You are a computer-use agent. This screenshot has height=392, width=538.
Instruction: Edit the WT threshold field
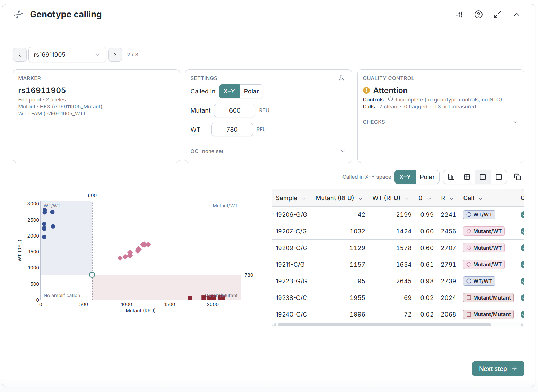click(x=232, y=130)
